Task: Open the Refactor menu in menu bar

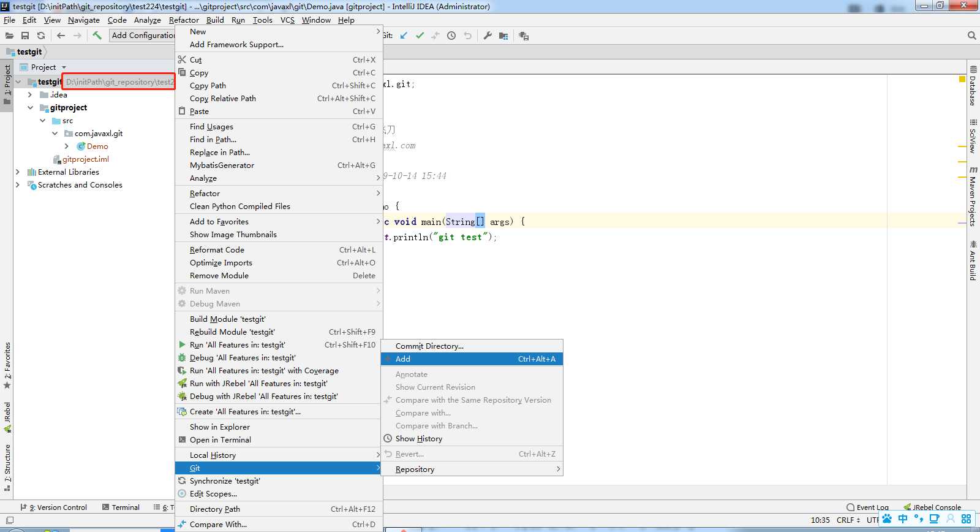Action: (184, 20)
